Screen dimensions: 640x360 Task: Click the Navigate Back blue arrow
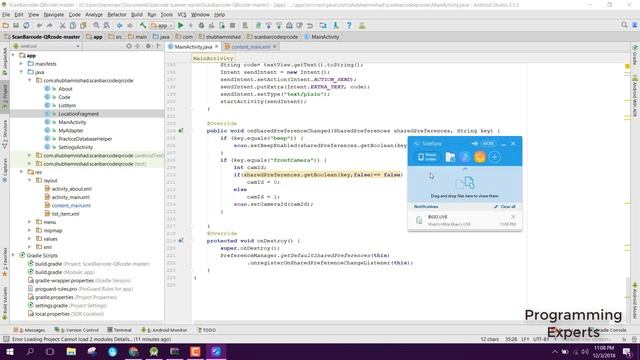coord(120,25)
